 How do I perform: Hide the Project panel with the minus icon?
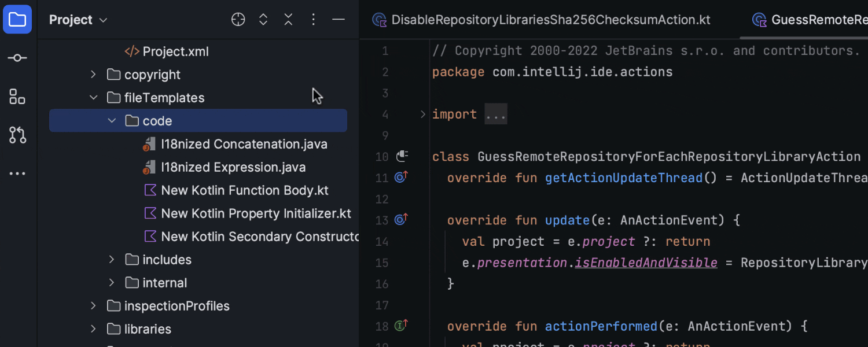coord(339,19)
